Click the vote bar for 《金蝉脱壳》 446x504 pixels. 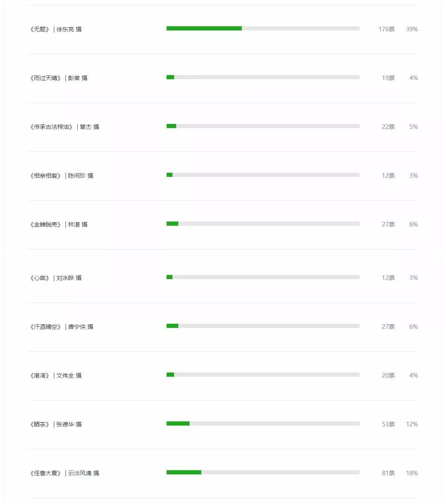click(x=263, y=224)
